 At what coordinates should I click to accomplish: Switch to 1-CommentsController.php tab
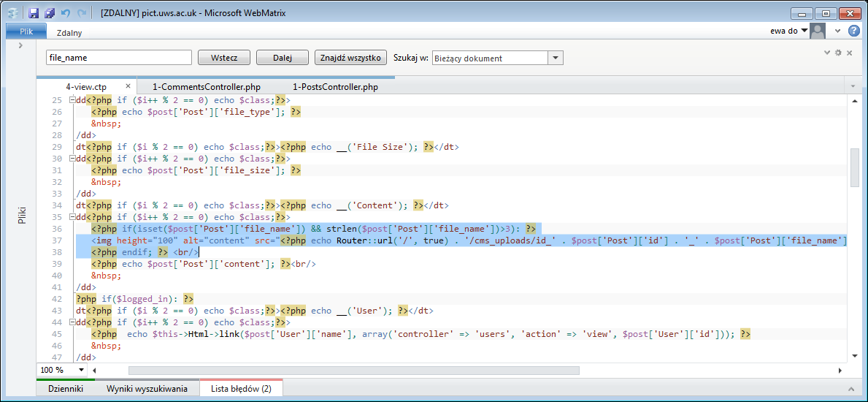207,87
